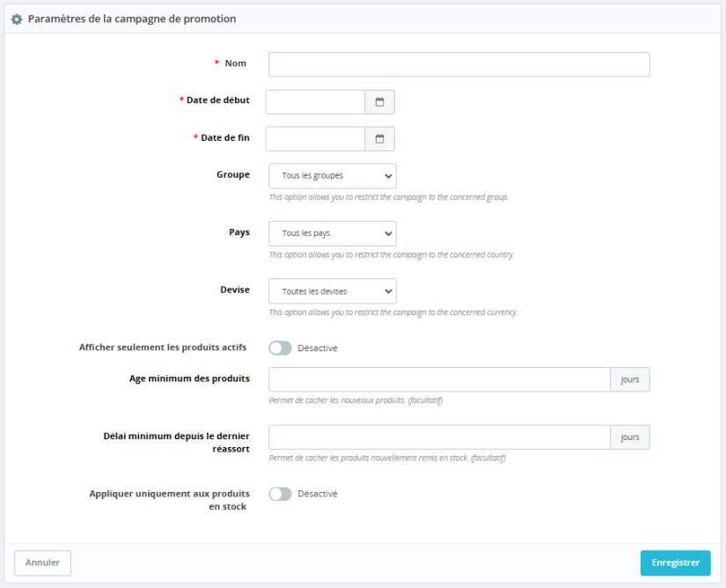Focus the Nom text field
The height and width of the screenshot is (588, 726).
coord(458,64)
